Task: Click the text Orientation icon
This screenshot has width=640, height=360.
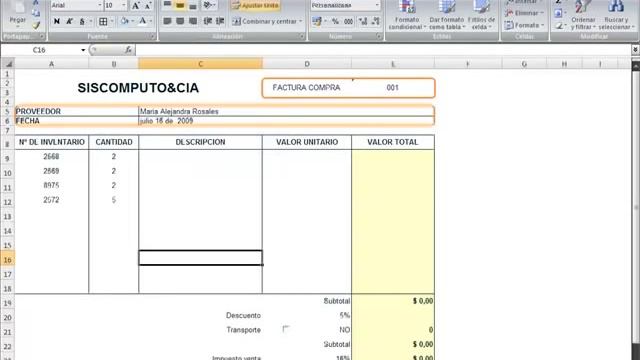Action: (x=208, y=5)
